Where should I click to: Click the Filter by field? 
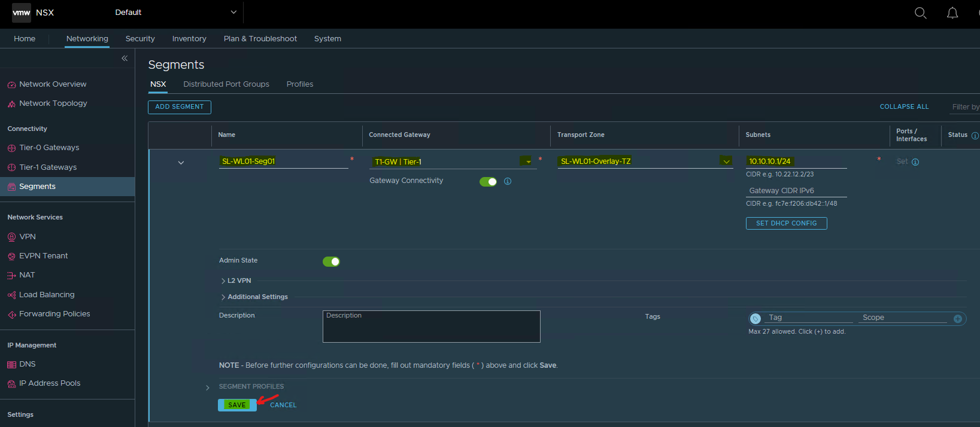[964, 107]
